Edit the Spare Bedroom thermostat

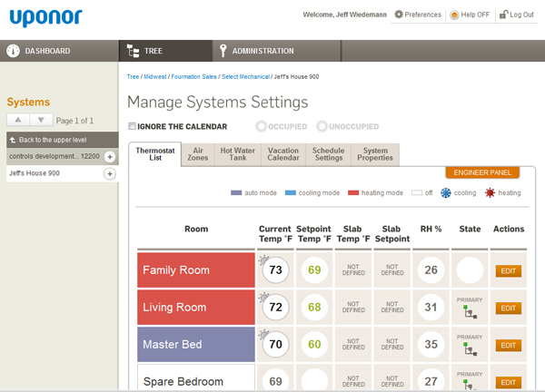coord(508,383)
